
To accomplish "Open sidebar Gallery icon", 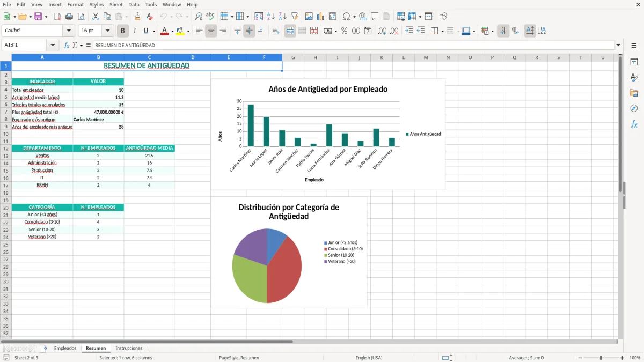I will (x=634, y=93).
